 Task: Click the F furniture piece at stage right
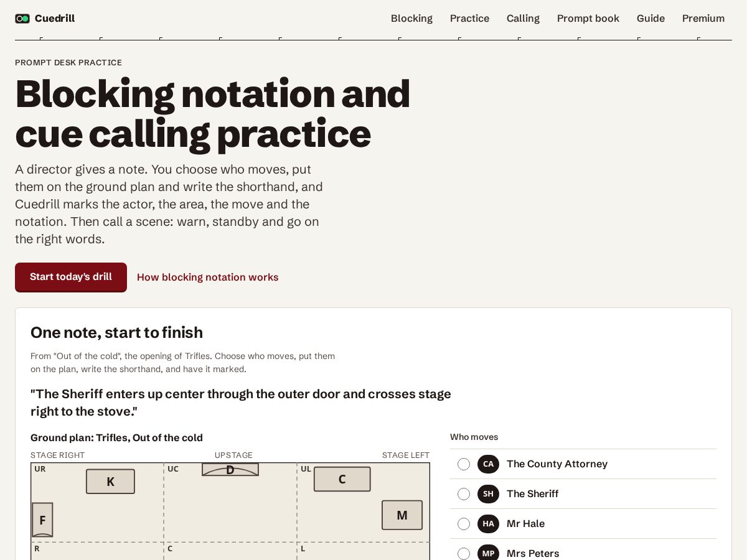(x=42, y=520)
